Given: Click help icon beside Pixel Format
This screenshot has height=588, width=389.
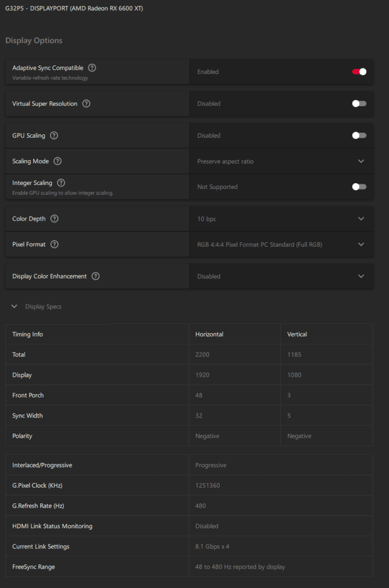Looking at the screenshot, I should pos(54,245).
